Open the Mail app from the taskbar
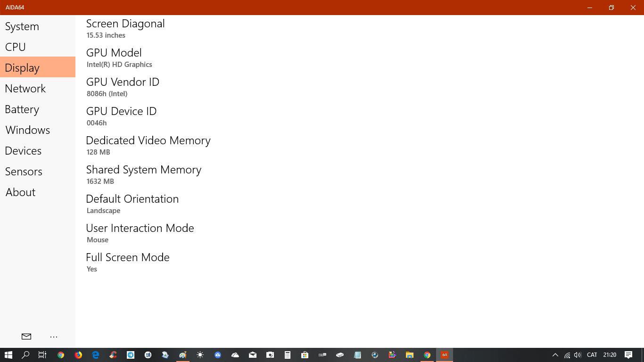This screenshot has height=362, width=644. [253, 355]
